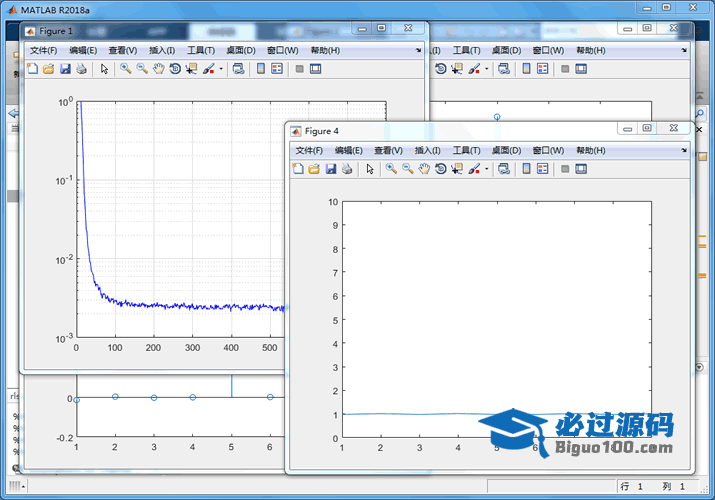
Task: Activate Zoom Out tool in Figure 1
Action: (x=142, y=69)
